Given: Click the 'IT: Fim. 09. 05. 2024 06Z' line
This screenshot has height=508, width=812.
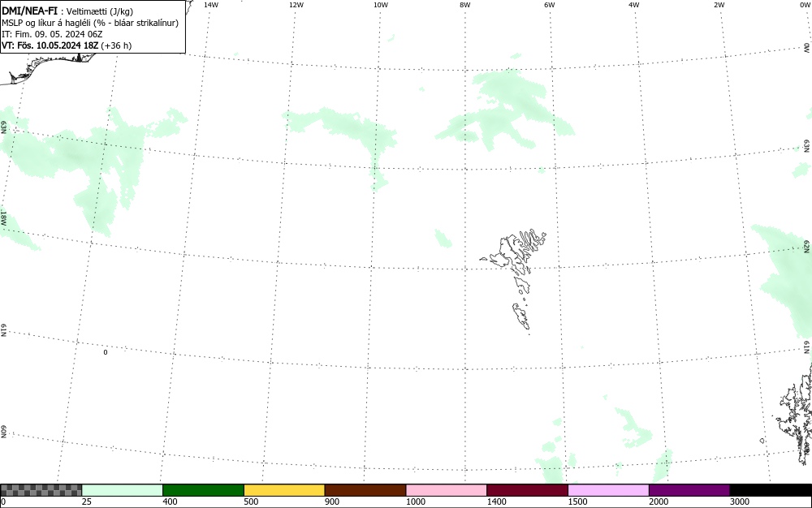Looking at the screenshot, I should pyautogui.click(x=52, y=34).
